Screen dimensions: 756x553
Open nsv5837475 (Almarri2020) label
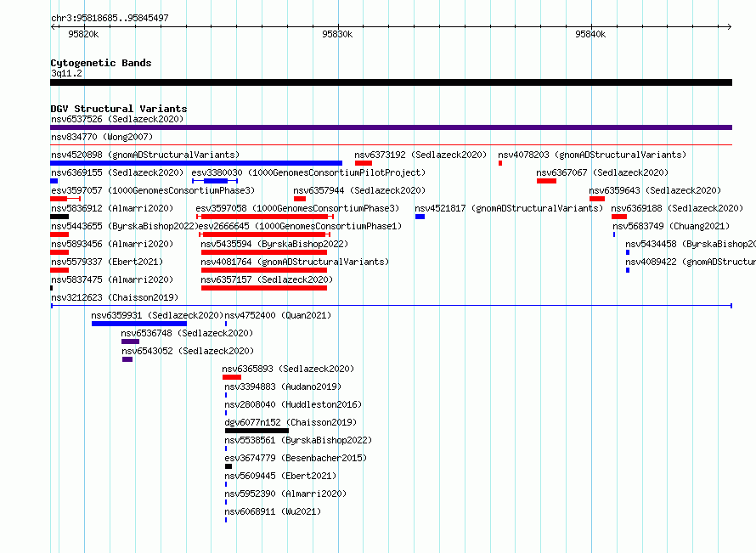(112, 279)
